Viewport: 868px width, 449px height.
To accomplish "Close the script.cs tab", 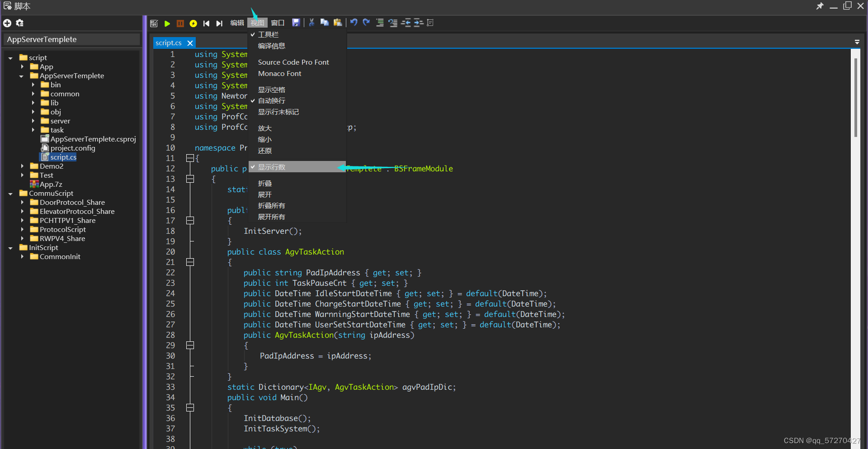I will tap(190, 43).
